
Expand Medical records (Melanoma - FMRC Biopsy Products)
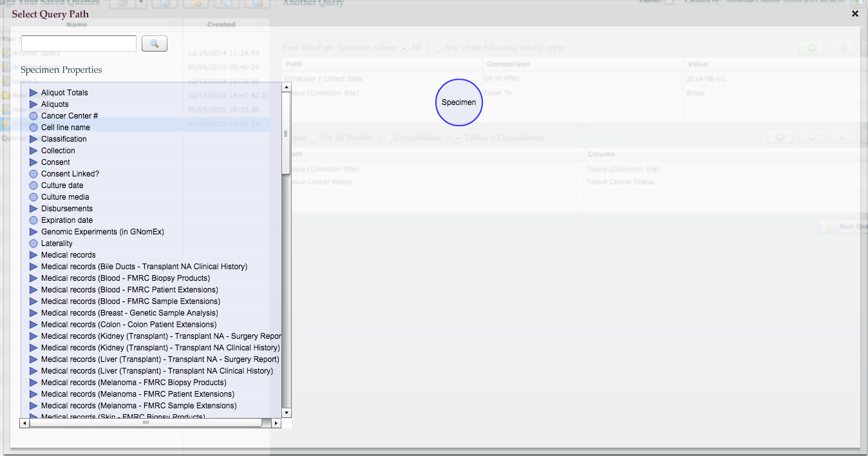coord(33,383)
